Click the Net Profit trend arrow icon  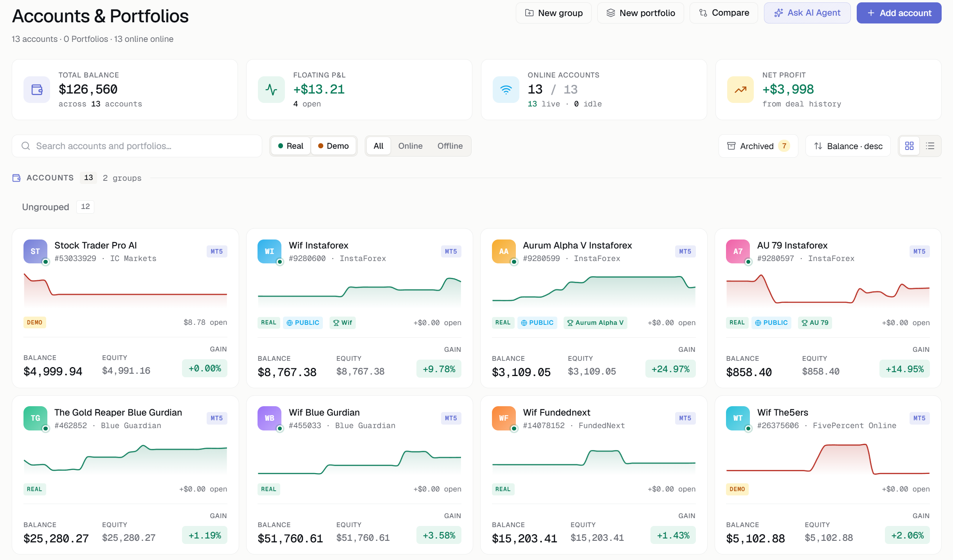click(740, 90)
